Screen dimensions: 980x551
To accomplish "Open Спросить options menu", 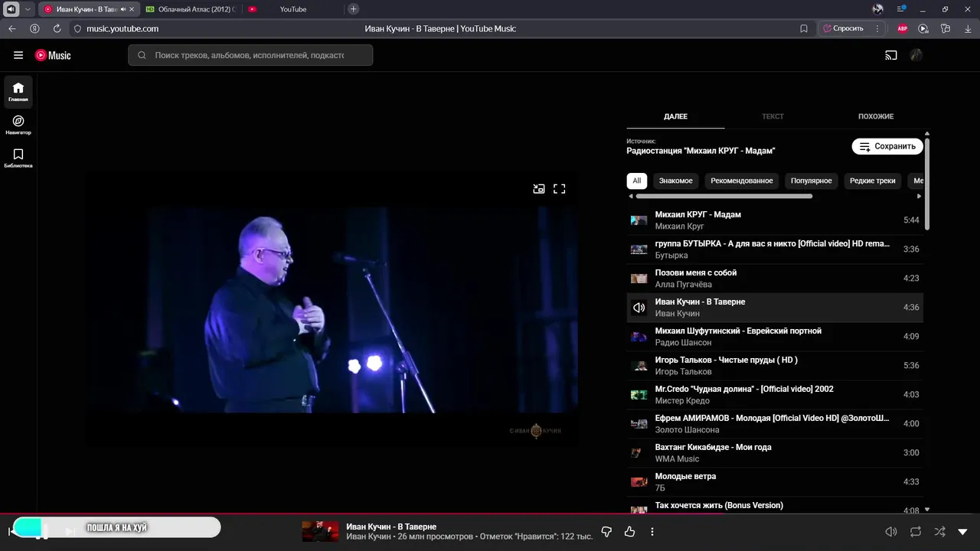I will point(878,28).
